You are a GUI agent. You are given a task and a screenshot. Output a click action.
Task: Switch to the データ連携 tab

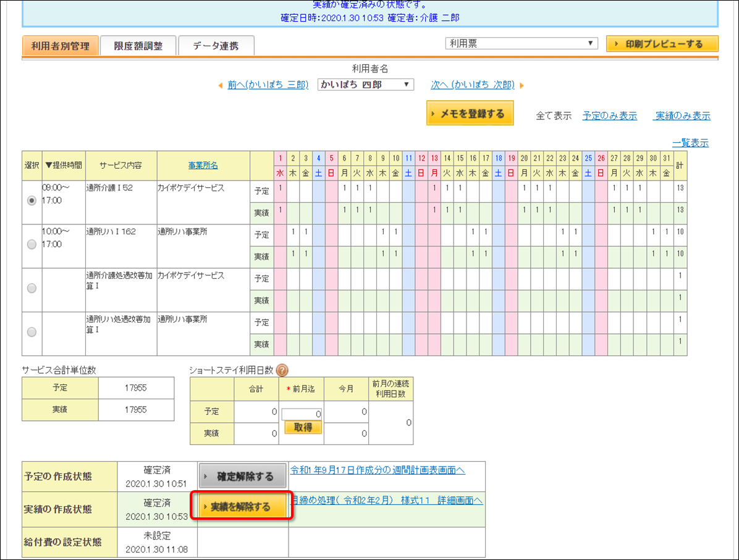pos(216,46)
